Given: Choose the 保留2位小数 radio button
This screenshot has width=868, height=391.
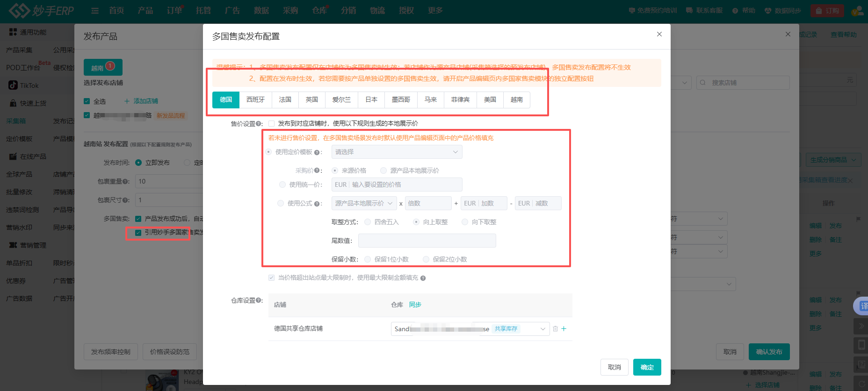Looking at the screenshot, I should click(x=426, y=259).
